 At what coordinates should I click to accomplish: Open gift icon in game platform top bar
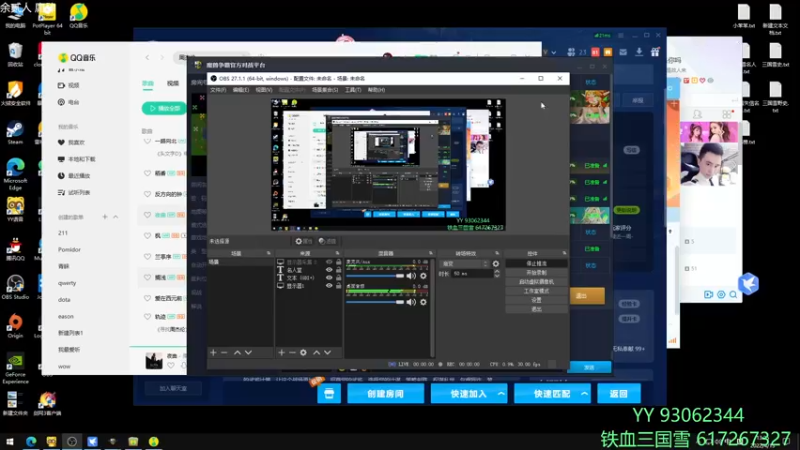[x=655, y=52]
